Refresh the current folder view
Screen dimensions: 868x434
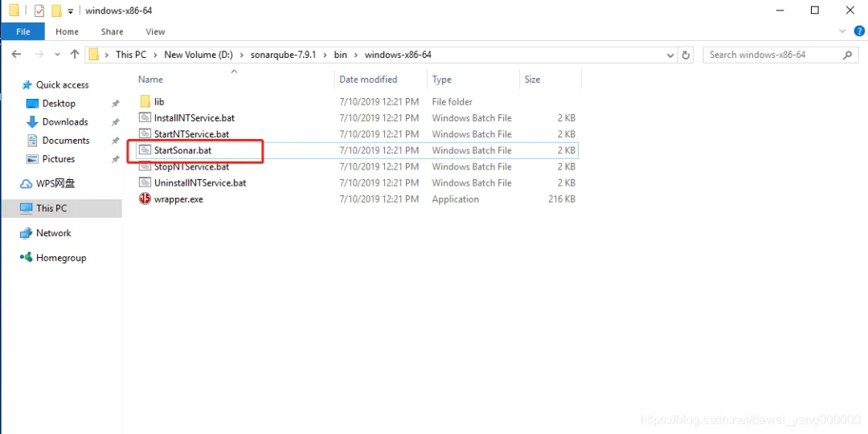click(686, 55)
